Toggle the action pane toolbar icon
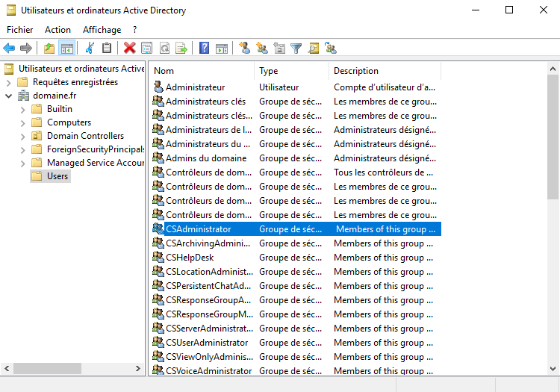This screenshot has width=560, height=392. [222, 48]
